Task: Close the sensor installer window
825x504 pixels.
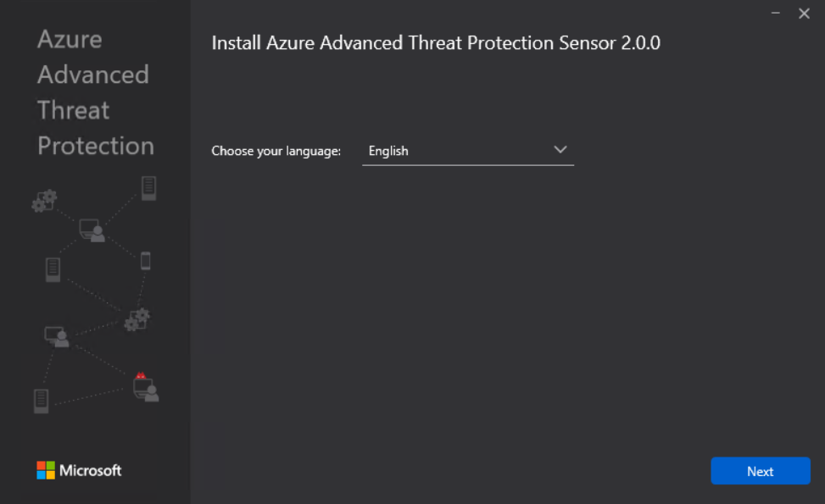Action: click(x=804, y=14)
